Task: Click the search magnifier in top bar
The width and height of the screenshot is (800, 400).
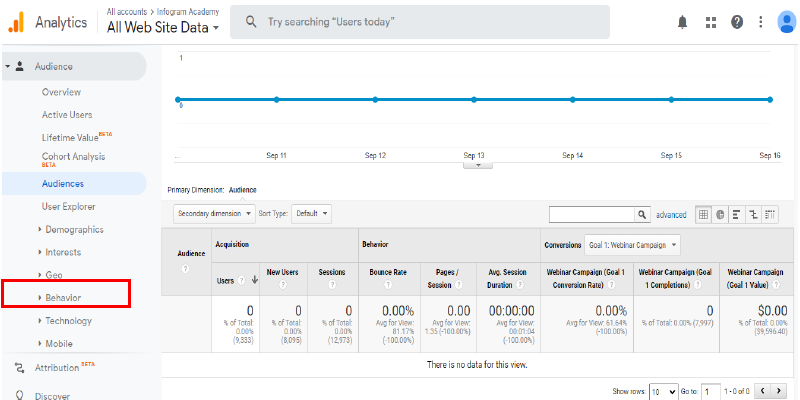Action: click(251, 22)
